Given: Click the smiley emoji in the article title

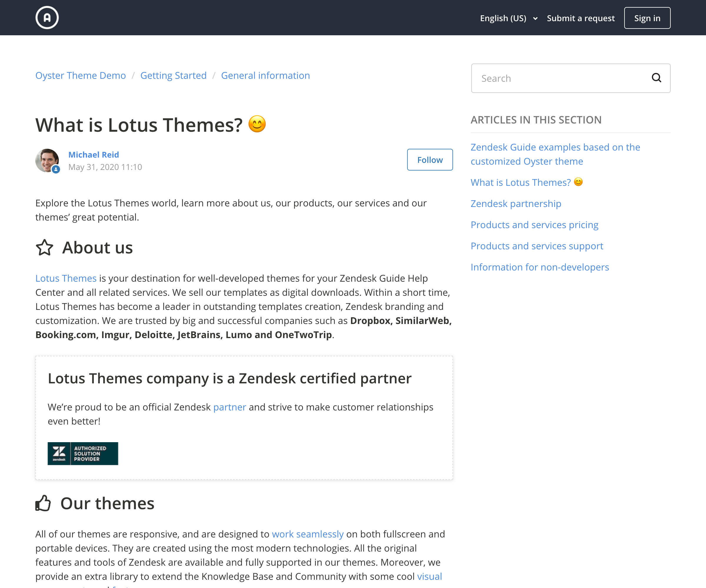Looking at the screenshot, I should [257, 124].
